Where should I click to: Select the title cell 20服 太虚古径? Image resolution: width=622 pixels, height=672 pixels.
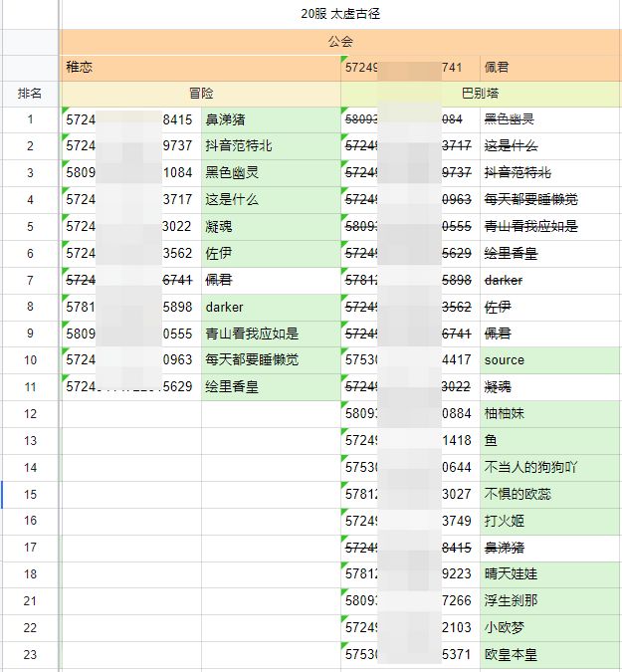(x=340, y=14)
